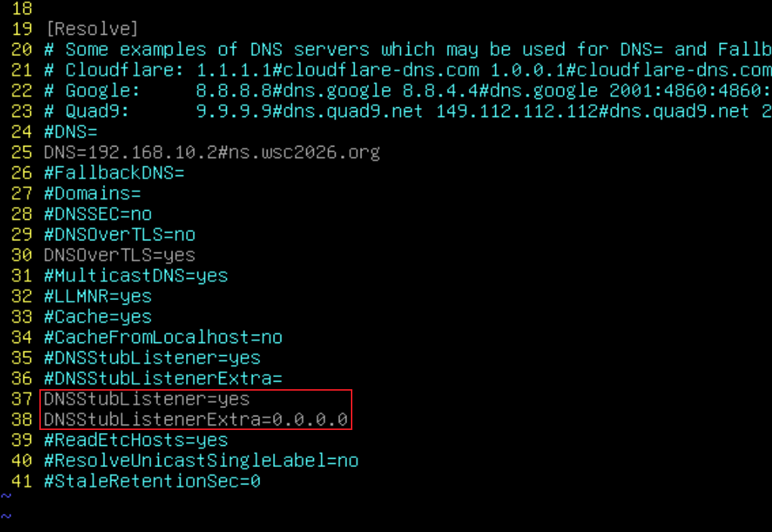This screenshot has width=772, height=532.
Task: Click #ResolveUnicastSingleLabel=no text
Action: [201, 461]
